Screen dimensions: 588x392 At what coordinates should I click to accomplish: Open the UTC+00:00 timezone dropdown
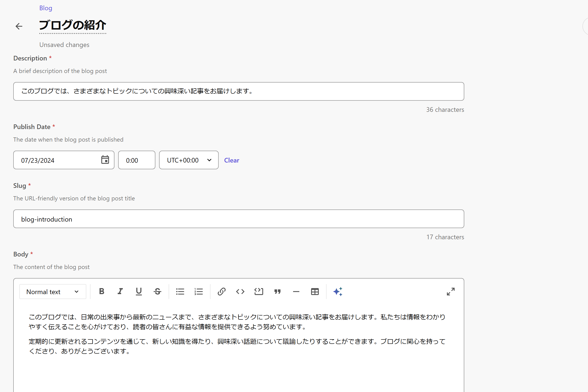click(189, 160)
